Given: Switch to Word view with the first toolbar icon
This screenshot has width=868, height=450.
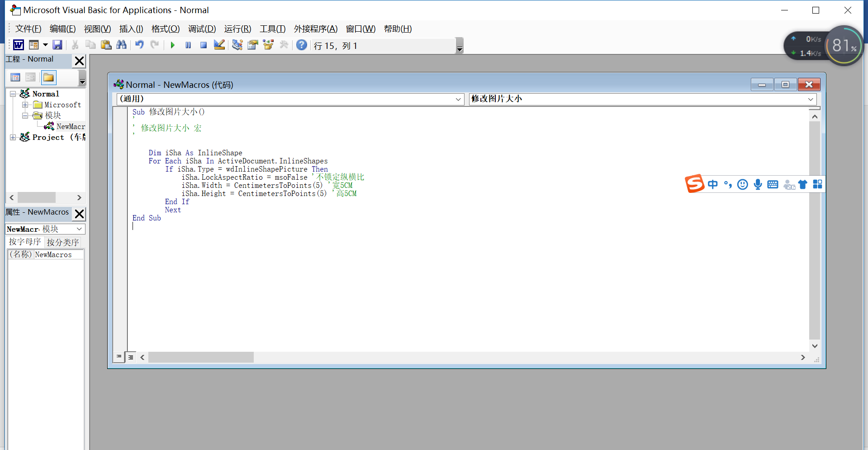Looking at the screenshot, I should point(18,45).
